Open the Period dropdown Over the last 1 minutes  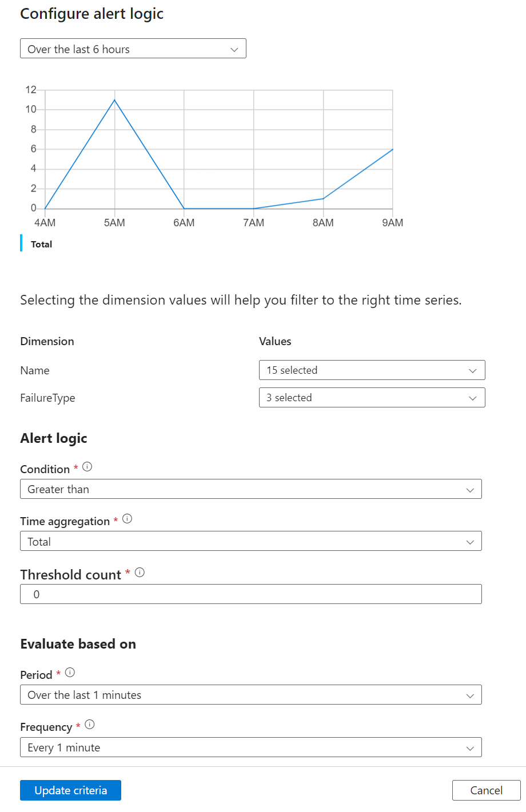[250, 695]
